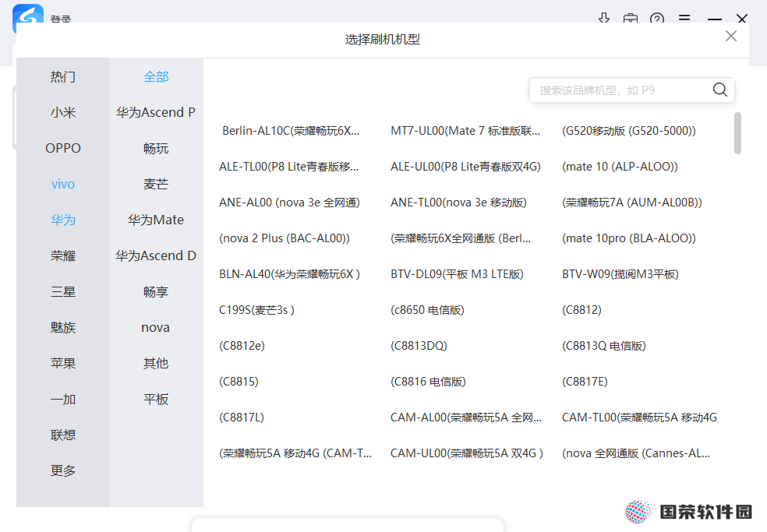Choose model (C8813DQ)
This screenshot has height=532, width=767.
click(419, 346)
